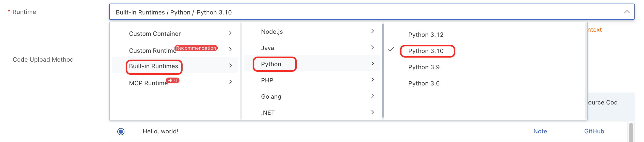Viewport: 644px width, 142px height.
Task: Open the Node.js versions chevron
Action: [373, 31]
